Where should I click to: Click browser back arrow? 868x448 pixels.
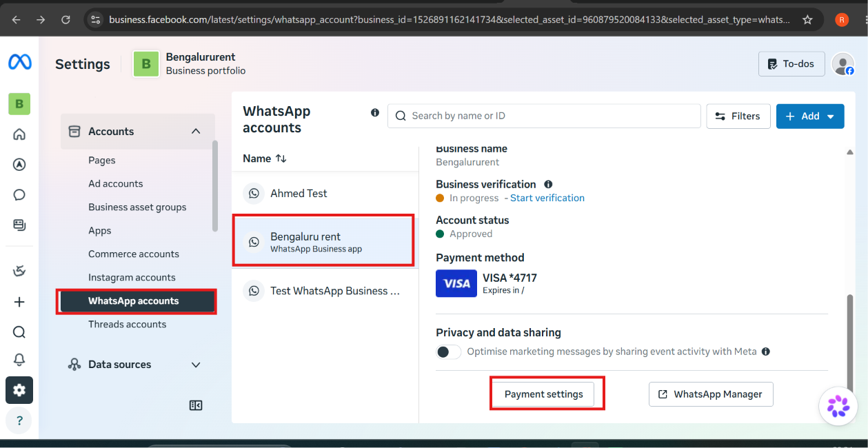16,20
